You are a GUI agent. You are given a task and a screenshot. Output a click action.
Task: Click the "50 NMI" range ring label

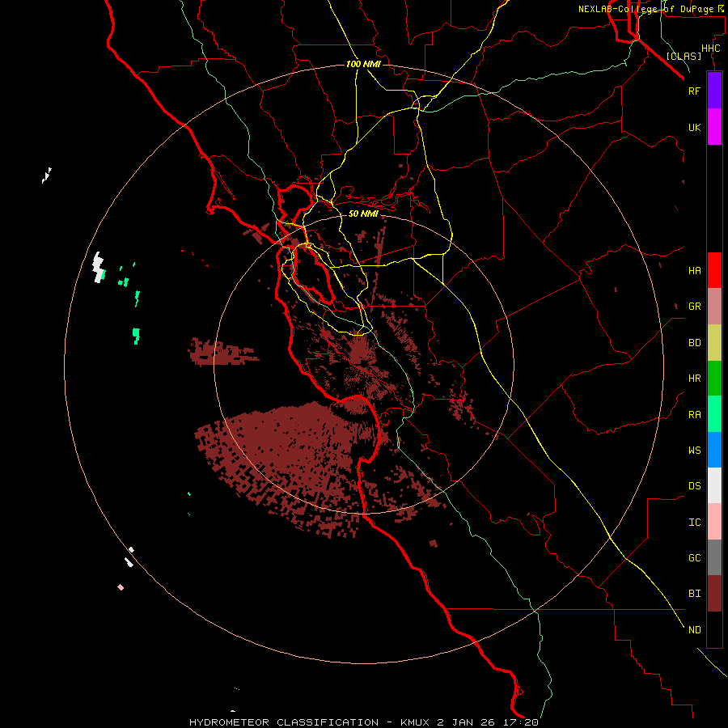coord(363,214)
